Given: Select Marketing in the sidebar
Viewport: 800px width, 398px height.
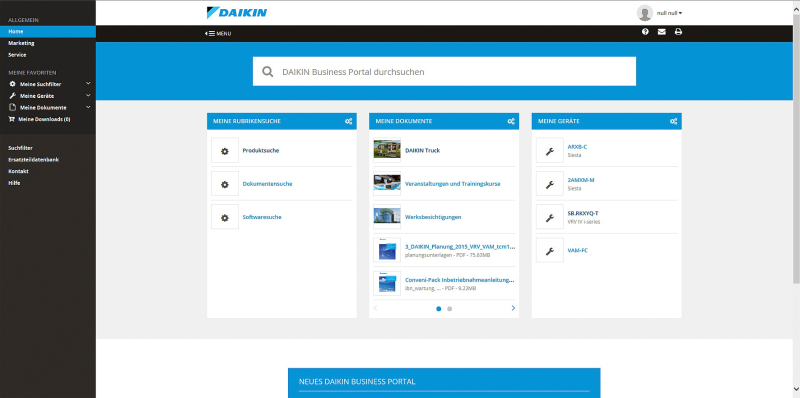Looking at the screenshot, I should [21, 43].
